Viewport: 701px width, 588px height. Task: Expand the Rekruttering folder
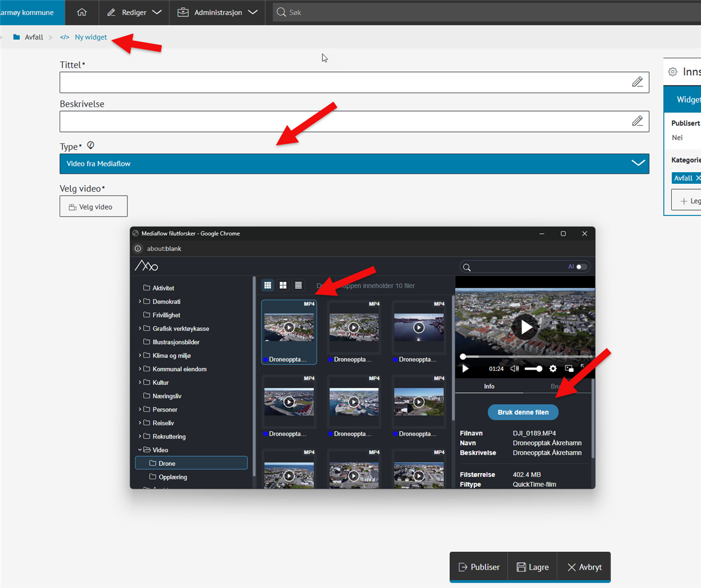click(140, 436)
